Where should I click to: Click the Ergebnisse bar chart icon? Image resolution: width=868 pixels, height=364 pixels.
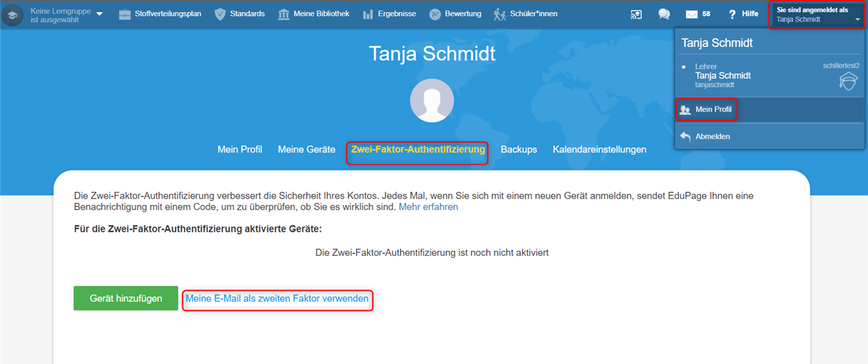point(368,15)
